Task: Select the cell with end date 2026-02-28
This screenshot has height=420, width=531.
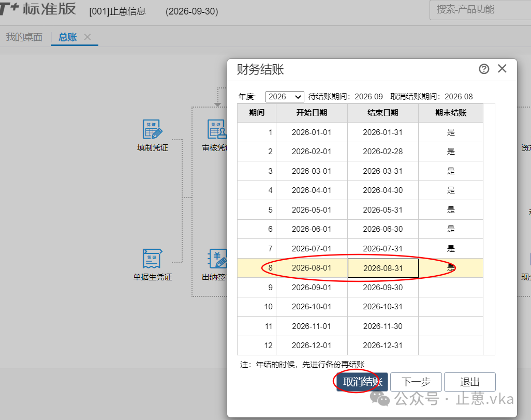Action: (382, 152)
